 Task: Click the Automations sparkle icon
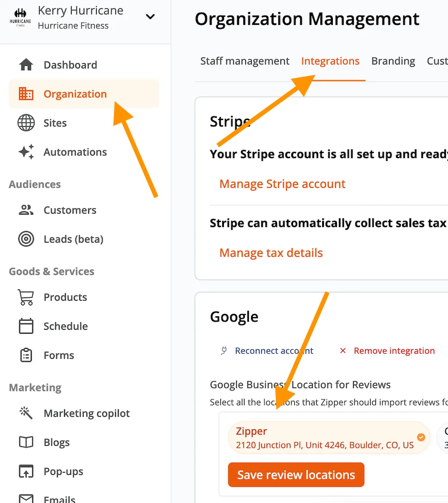pos(26,152)
